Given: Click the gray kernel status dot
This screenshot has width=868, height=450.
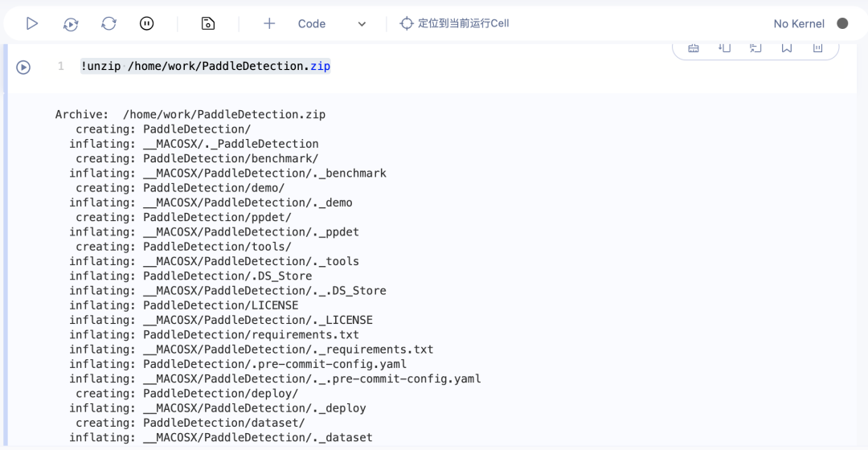Looking at the screenshot, I should click(x=842, y=23).
